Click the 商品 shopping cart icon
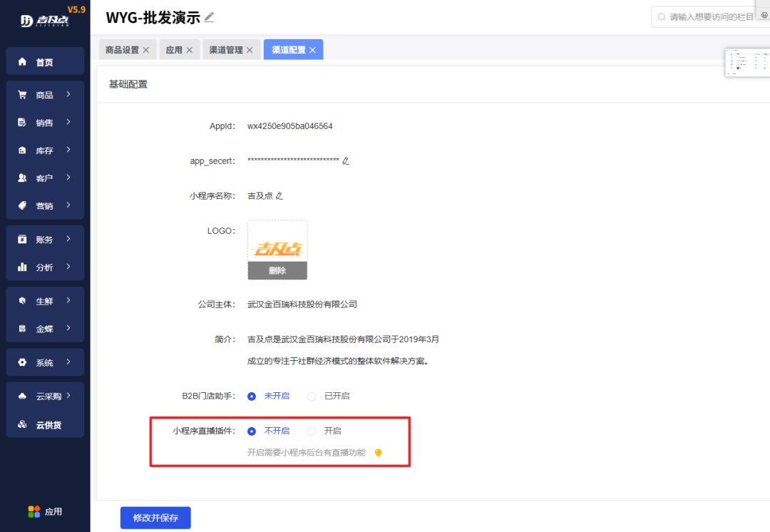Image resolution: width=770 pixels, height=532 pixels. click(x=23, y=94)
